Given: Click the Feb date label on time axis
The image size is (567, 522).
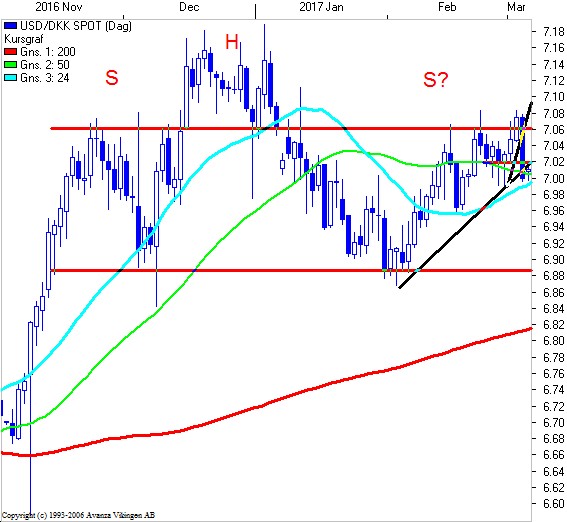Looking at the screenshot, I should [447, 7].
